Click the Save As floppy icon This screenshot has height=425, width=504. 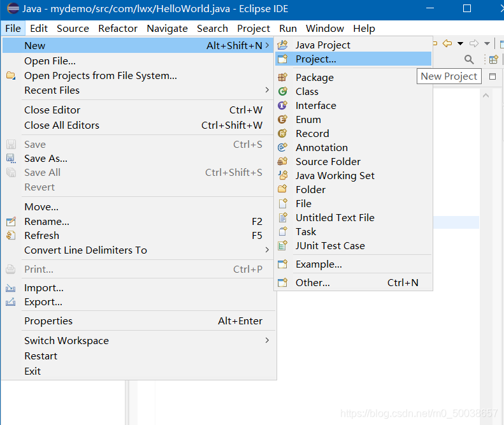point(11,159)
